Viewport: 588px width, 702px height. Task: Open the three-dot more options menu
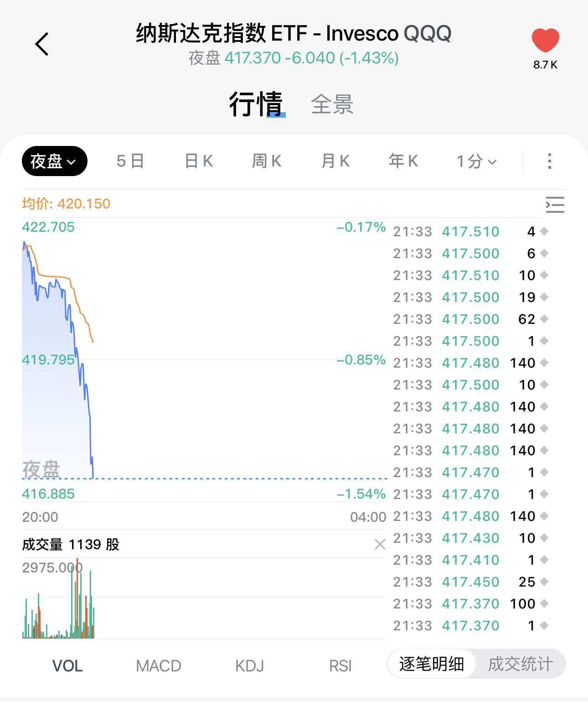550,161
